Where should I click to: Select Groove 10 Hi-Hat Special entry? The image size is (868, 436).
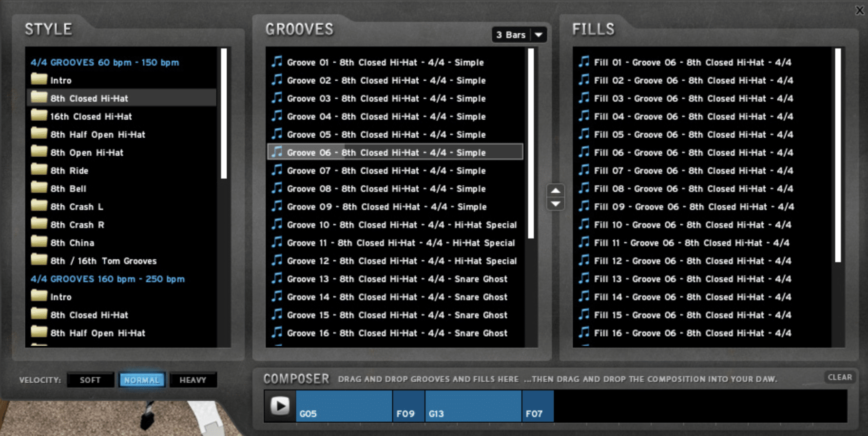click(x=402, y=225)
